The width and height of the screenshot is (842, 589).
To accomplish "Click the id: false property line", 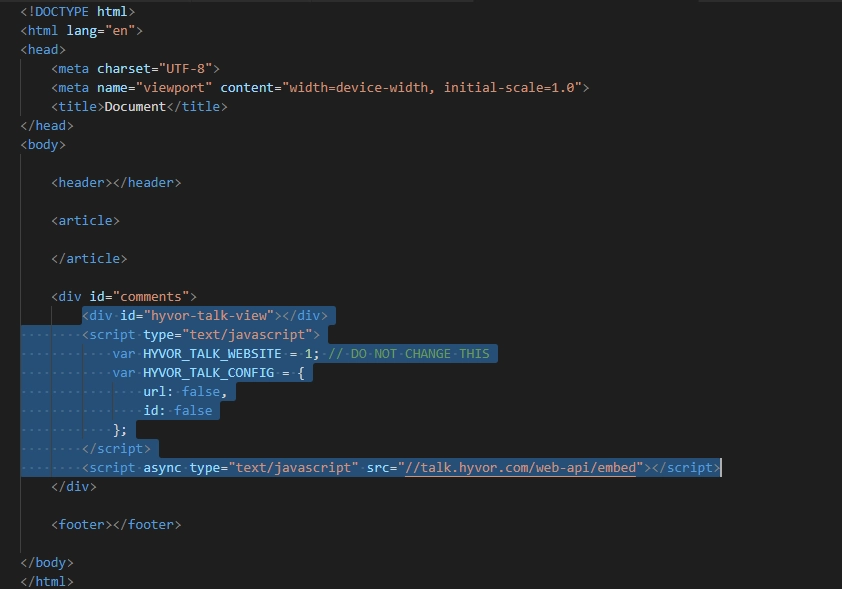I will click(x=178, y=411).
